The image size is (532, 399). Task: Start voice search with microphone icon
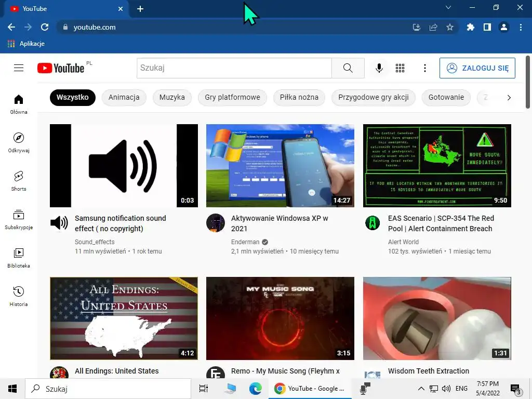coord(379,68)
